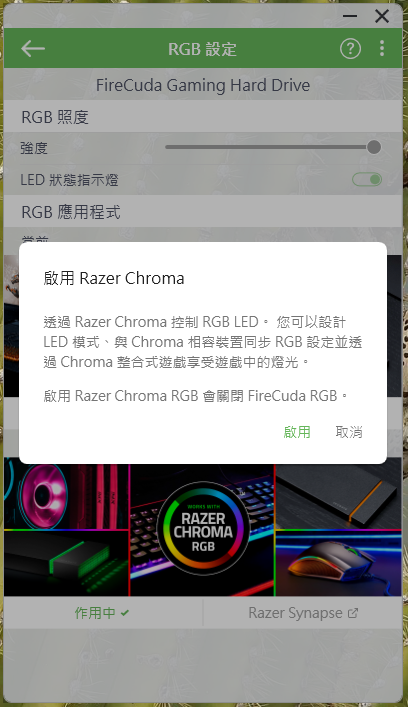Select the RGB 應用程式 section header
The image size is (408, 707).
click(203, 211)
